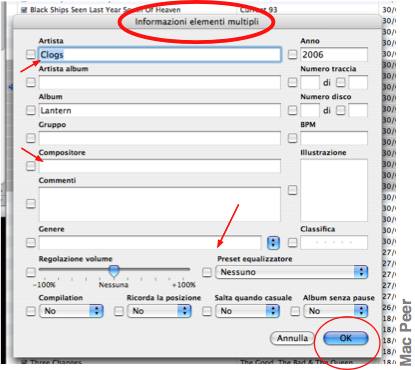Set the star rating in Classifica
Viewport: 415px width, 370px height.
coord(334,243)
